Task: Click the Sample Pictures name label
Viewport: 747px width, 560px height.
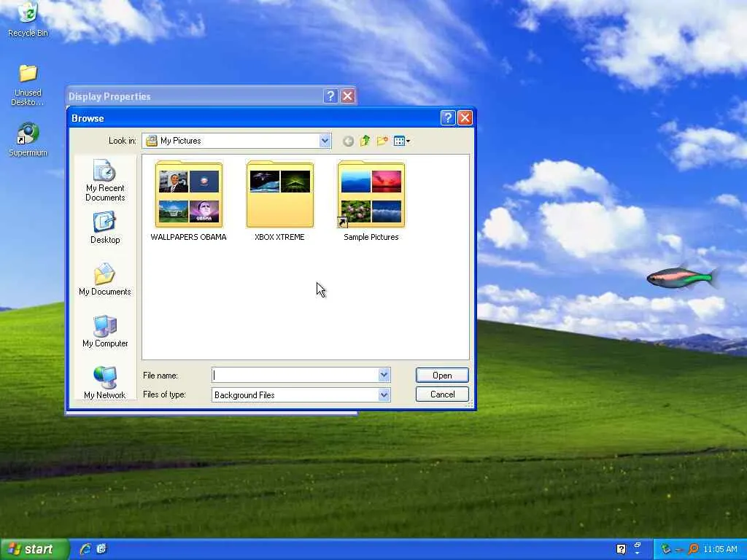Action: (371, 237)
